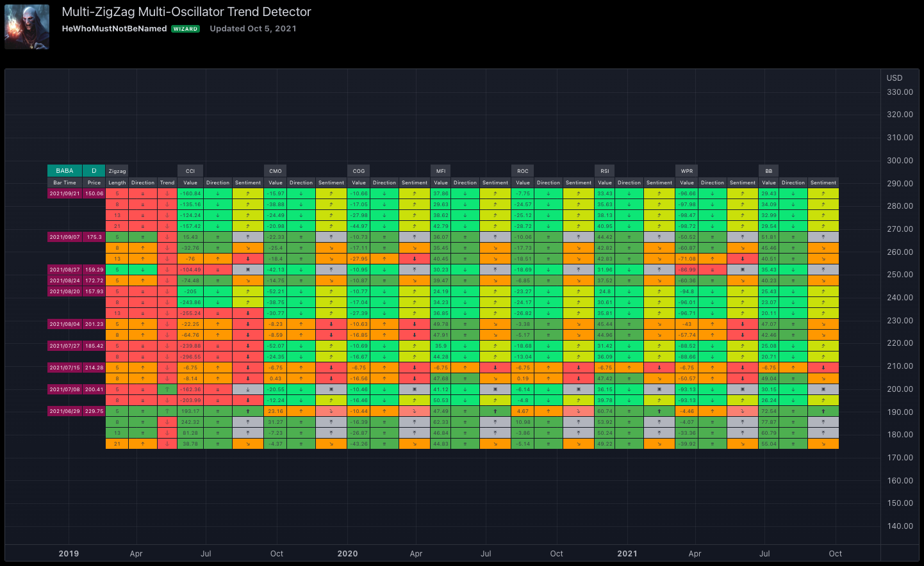
Task: Click the 201.23 price cell
Action: click(x=94, y=324)
